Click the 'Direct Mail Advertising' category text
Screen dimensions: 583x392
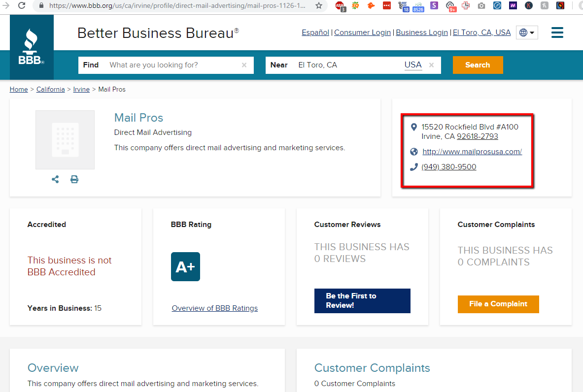[x=153, y=132]
